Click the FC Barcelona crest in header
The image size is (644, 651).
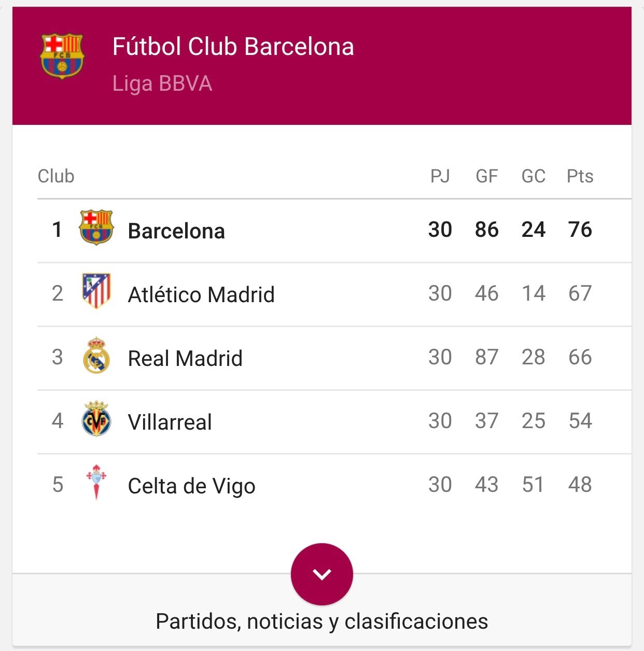pos(62,56)
